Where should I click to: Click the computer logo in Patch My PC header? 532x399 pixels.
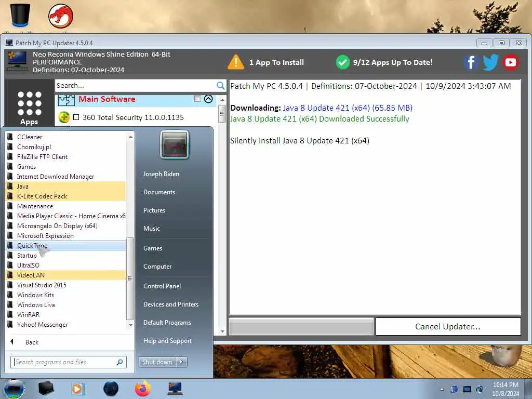click(17, 61)
